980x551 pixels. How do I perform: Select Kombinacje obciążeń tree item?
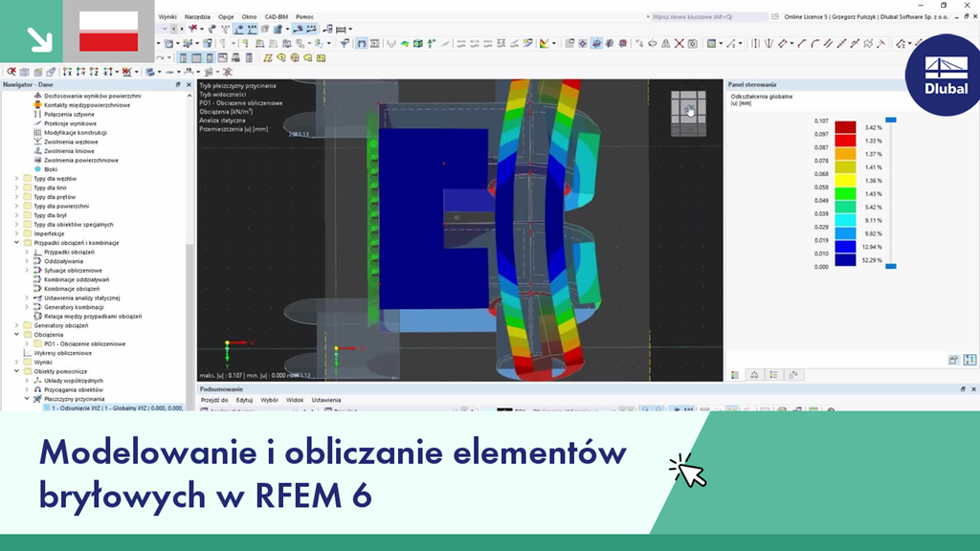click(72, 289)
